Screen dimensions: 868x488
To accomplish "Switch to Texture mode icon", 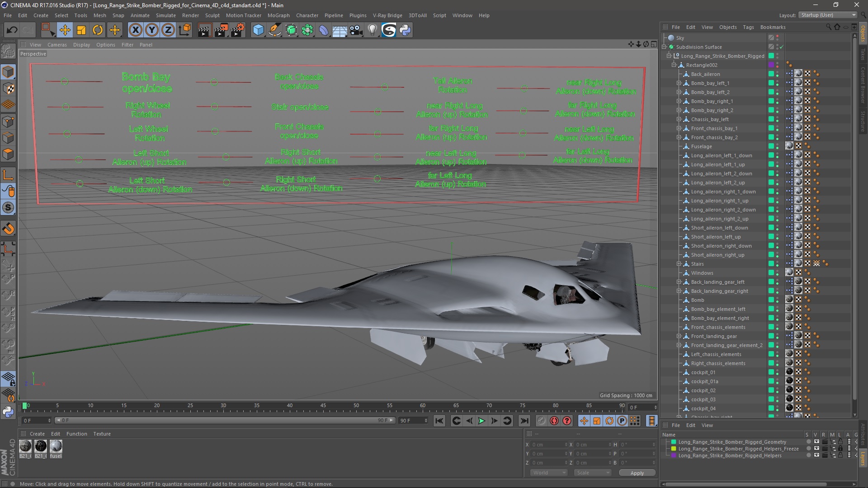I will 8,88.
